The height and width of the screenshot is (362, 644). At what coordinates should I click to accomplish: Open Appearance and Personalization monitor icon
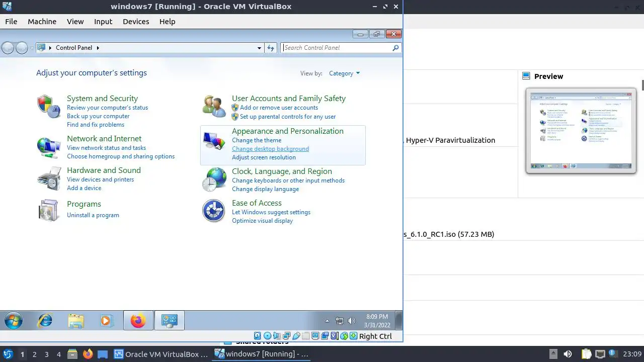click(x=214, y=141)
